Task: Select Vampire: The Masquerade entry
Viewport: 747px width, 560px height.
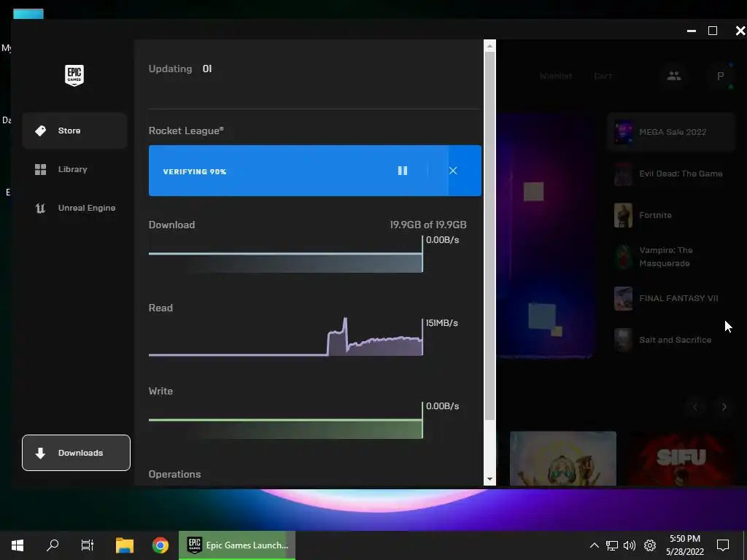Action: point(671,257)
